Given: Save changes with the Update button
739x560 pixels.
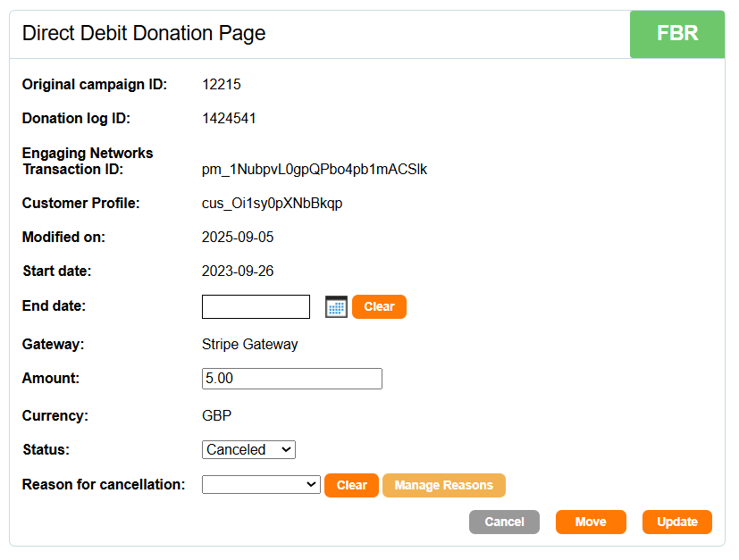Looking at the screenshot, I should click(x=676, y=522).
